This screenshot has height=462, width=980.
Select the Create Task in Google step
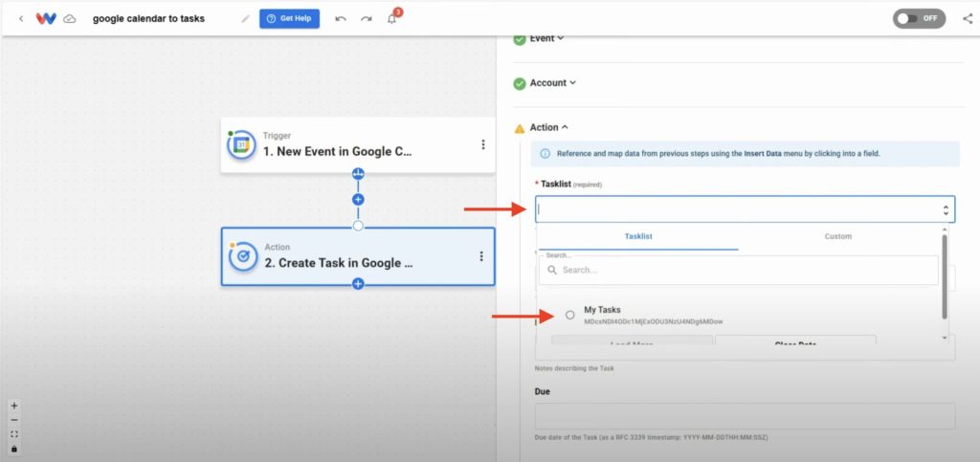point(358,256)
